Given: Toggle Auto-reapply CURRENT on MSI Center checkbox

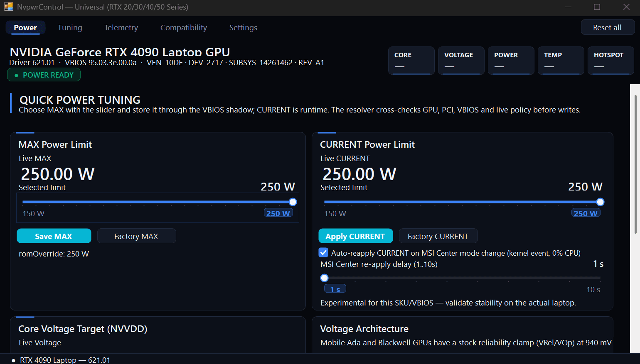Looking at the screenshot, I should tap(323, 252).
